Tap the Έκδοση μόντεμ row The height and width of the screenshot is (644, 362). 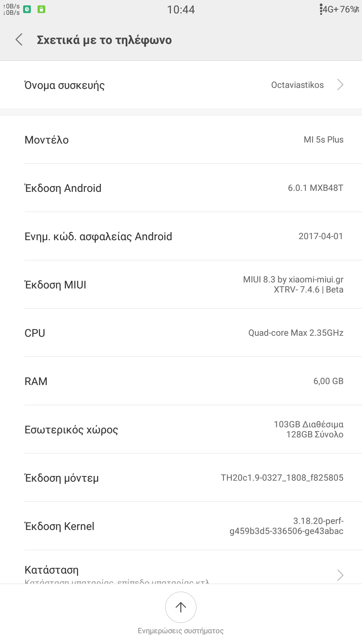point(181,478)
